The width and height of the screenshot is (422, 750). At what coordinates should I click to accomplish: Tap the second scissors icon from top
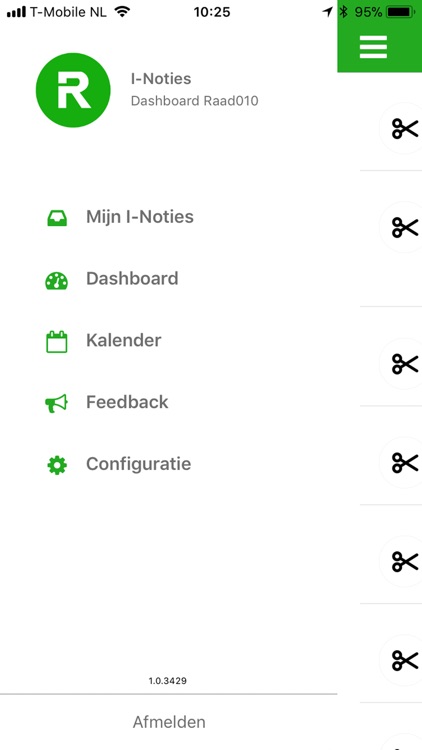tap(405, 228)
